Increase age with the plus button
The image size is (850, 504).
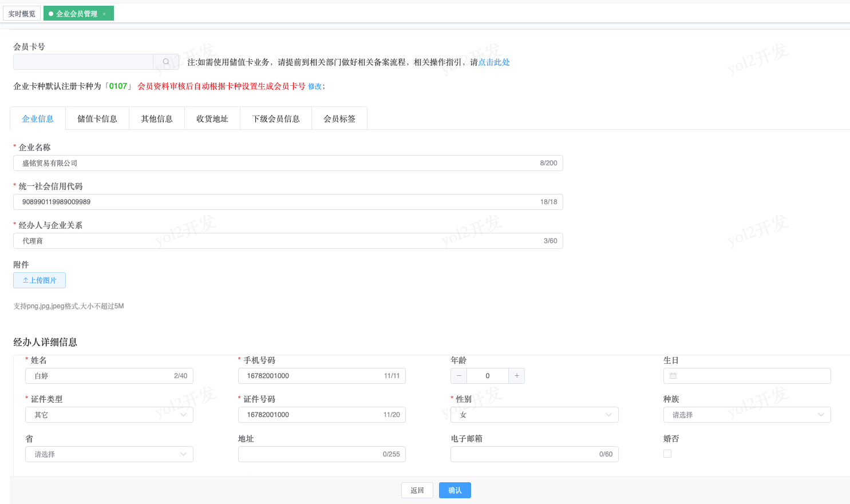(x=516, y=376)
